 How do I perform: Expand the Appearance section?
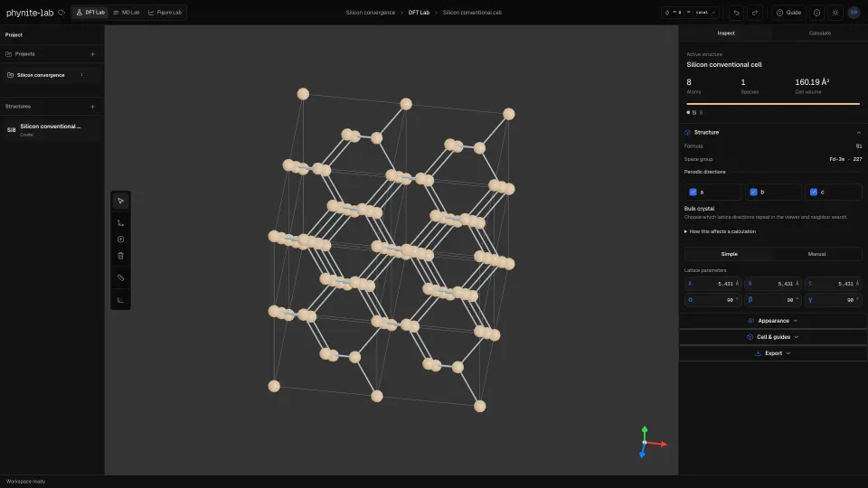tap(773, 320)
